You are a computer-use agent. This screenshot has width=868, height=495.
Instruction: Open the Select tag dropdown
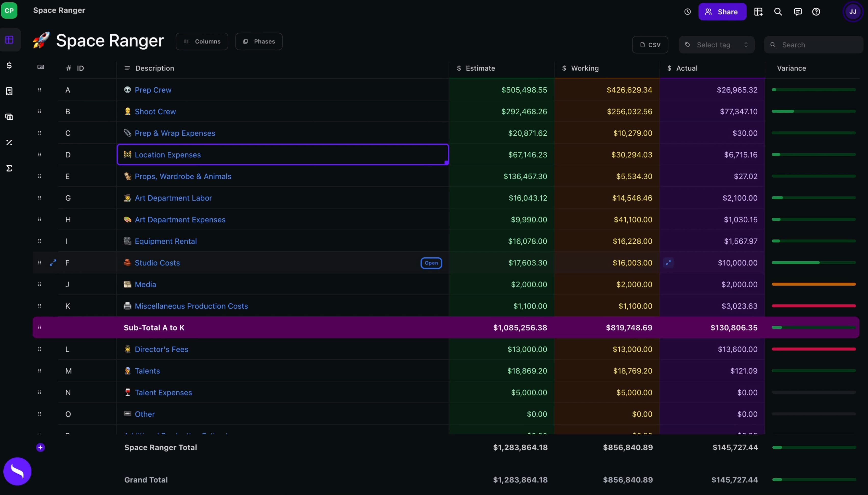coord(716,45)
